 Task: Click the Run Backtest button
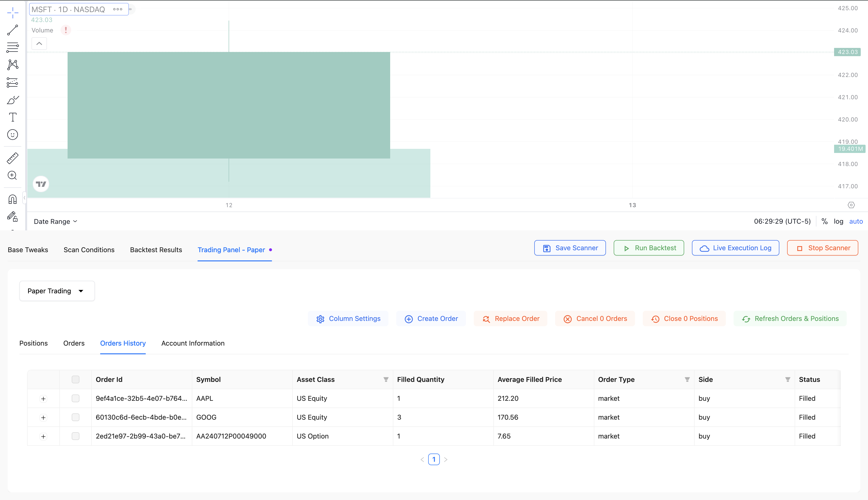(649, 248)
